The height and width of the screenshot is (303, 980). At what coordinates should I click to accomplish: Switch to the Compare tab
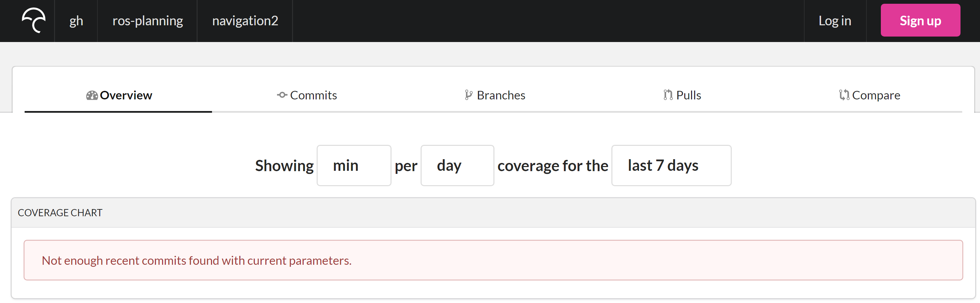tap(876, 95)
